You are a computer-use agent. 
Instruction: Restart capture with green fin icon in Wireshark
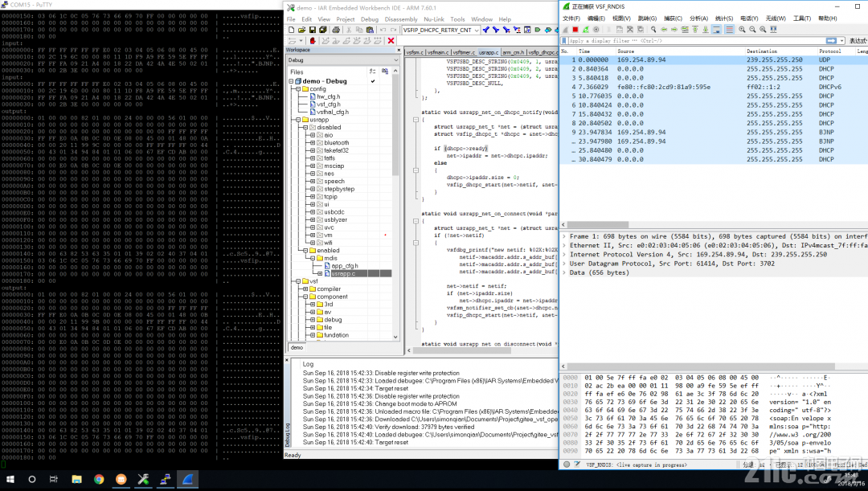tap(586, 30)
